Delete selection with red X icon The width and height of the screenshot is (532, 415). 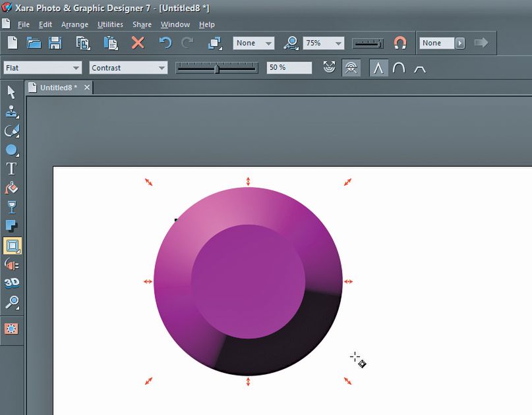pos(138,43)
